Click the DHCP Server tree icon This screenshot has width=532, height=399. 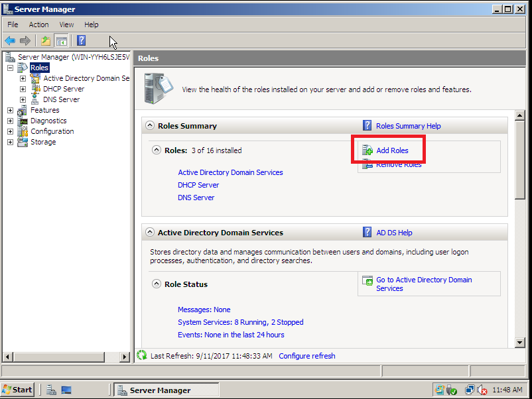coord(35,89)
